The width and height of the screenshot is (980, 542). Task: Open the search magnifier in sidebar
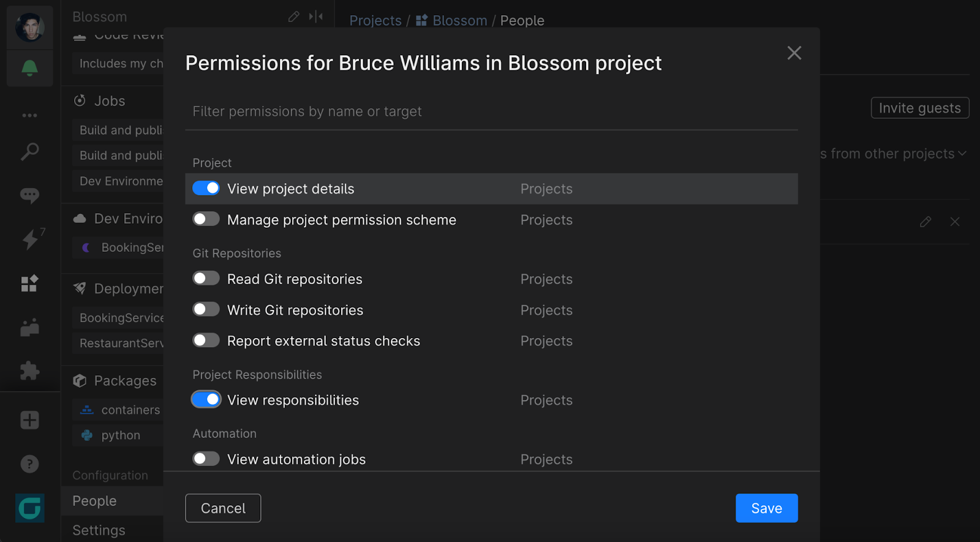coord(29,151)
